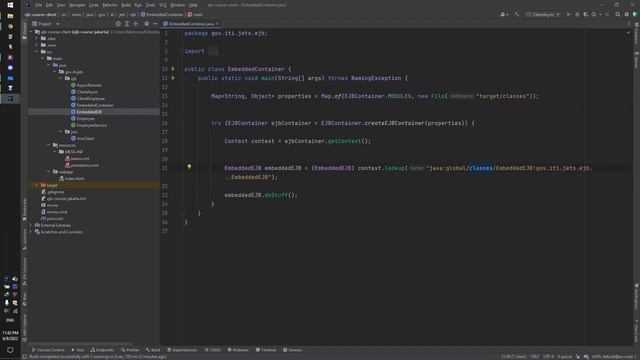Open the Version Control tool window

[x=48, y=350]
